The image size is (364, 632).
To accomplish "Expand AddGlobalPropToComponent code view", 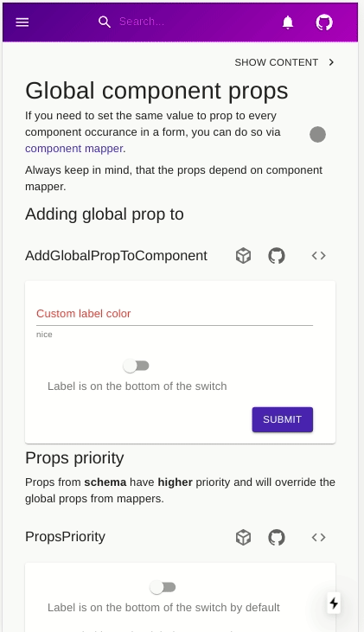I will pyautogui.click(x=318, y=256).
